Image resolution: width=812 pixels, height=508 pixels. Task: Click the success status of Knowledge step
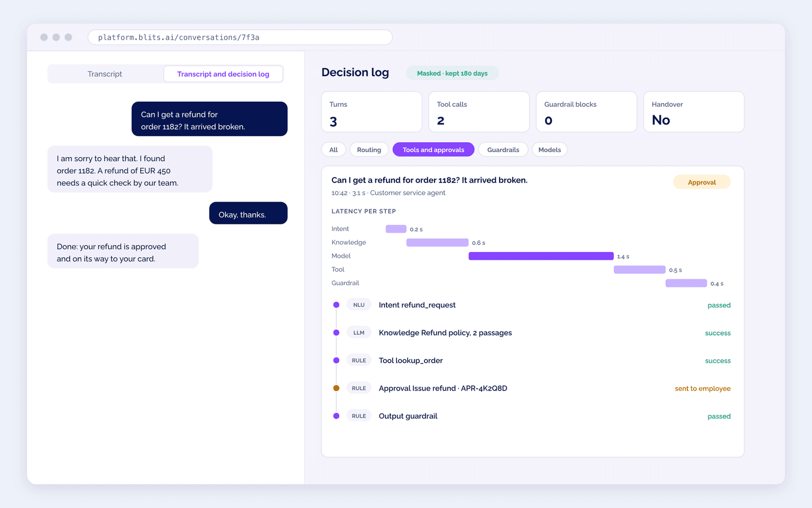[718, 333]
